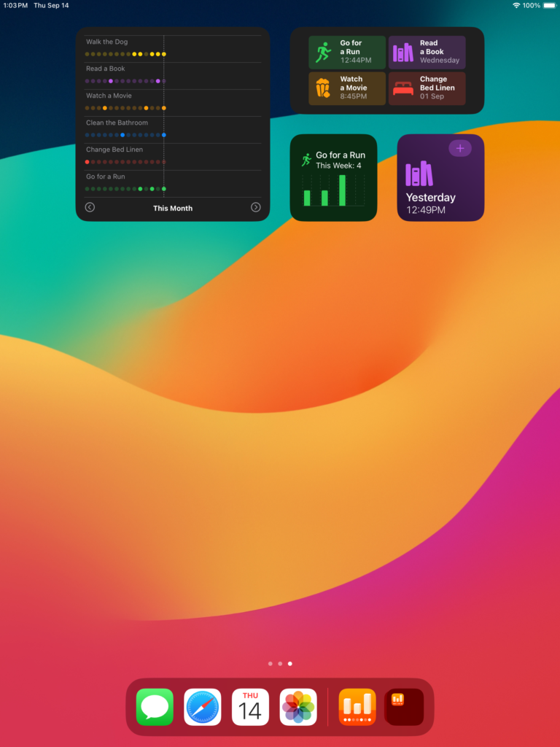This screenshot has height=747, width=560.
Task: Tap the purple books icon in Read a Book tile
Action: (402, 53)
